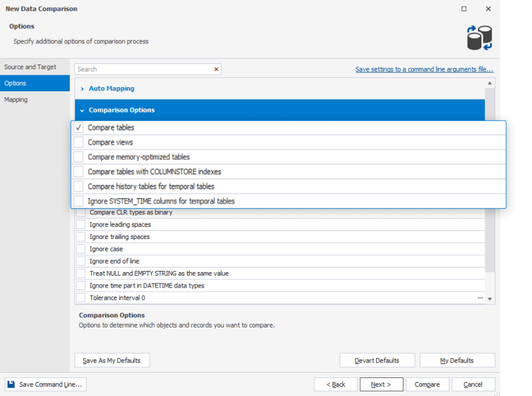Go back with the Back button

pos(336,384)
